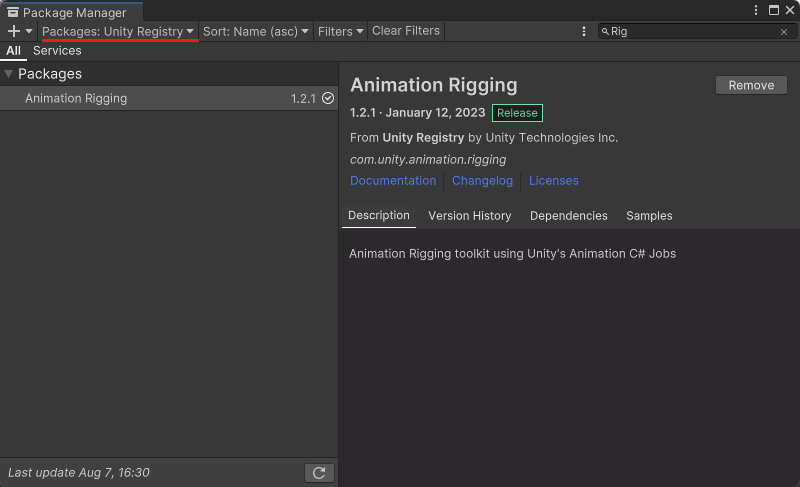
Task: Select the Description tab
Action: point(379,216)
